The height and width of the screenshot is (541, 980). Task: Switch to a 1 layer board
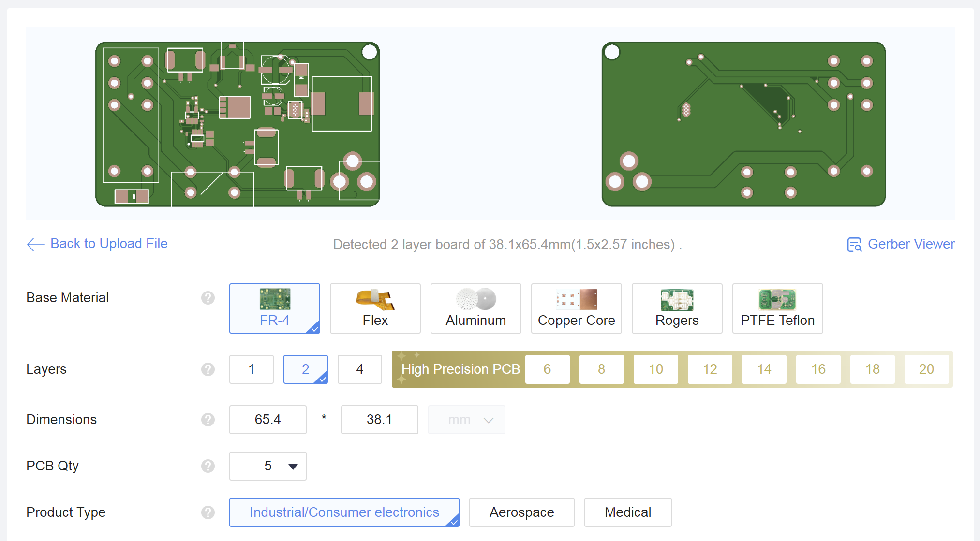pyautogui.click(x=251, y=369)
